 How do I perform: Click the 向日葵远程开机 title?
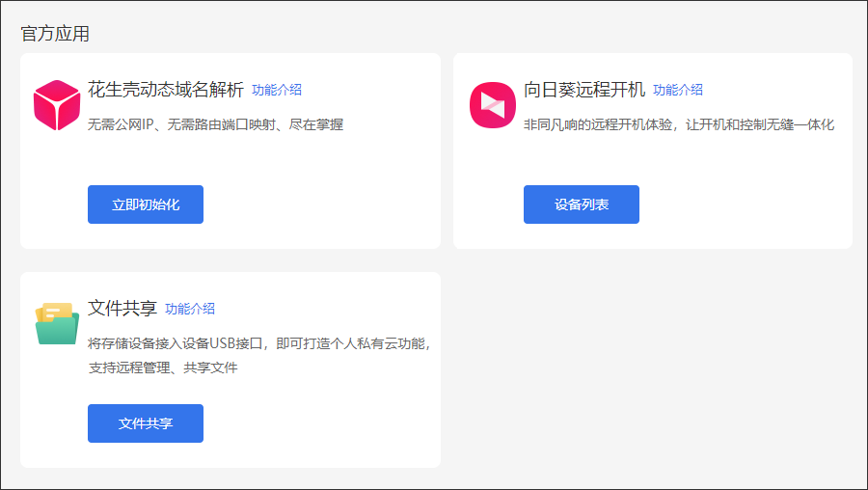coord(584,89)
